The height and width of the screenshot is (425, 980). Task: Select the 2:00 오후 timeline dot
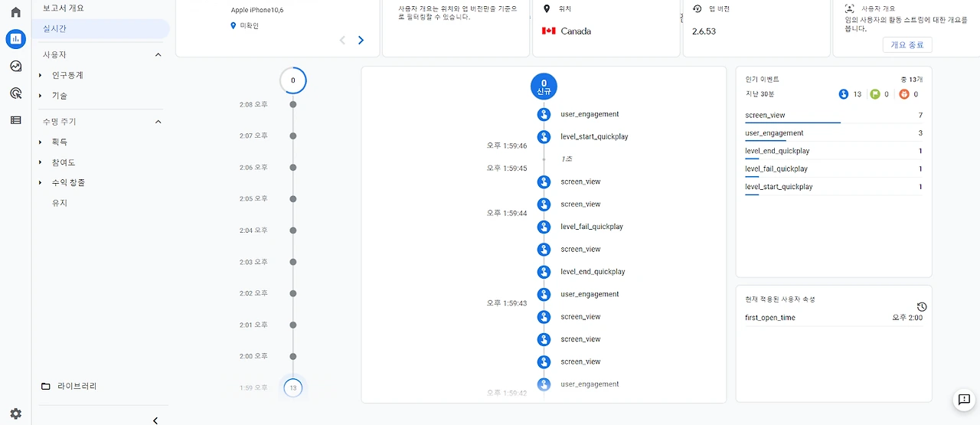tap(292, 356)
